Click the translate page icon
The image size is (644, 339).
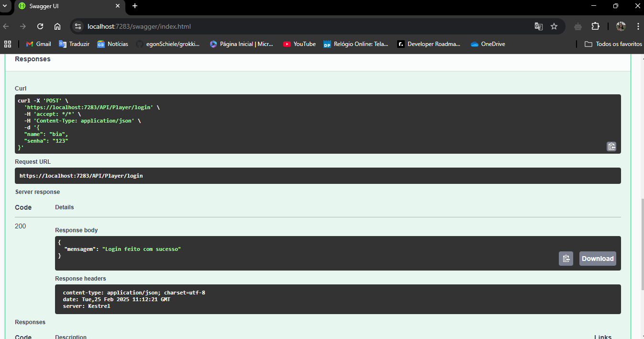[x=539, y=26]
